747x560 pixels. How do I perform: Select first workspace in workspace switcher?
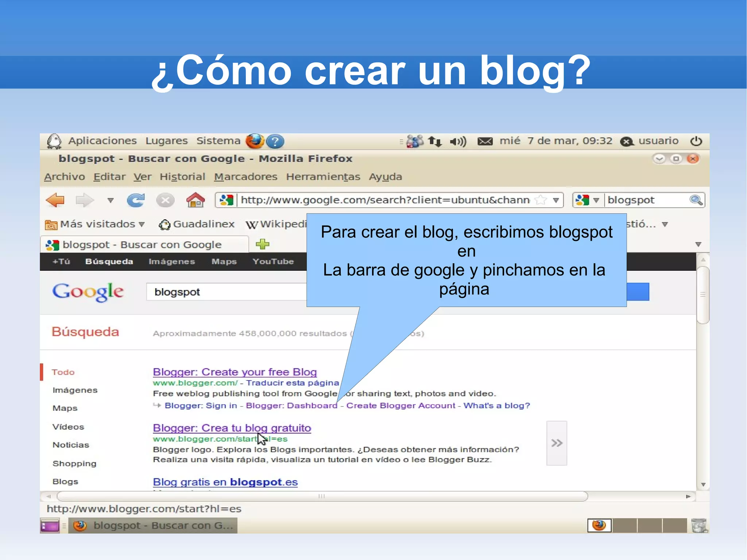coord(599,526)
